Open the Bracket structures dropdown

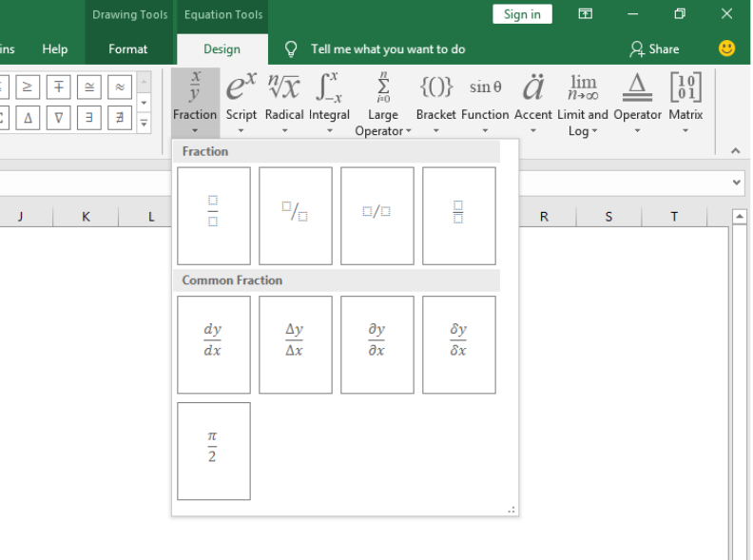(x=436, y=103)
